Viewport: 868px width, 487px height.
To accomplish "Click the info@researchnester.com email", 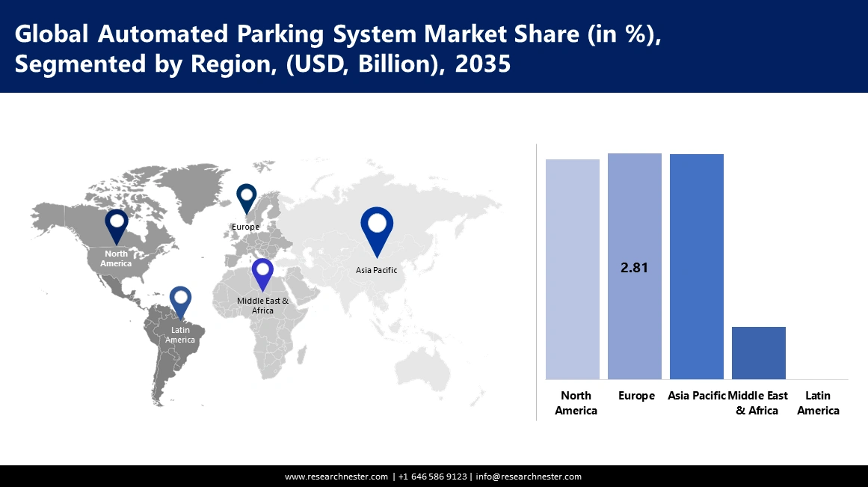I will click(x=529, y=477).
